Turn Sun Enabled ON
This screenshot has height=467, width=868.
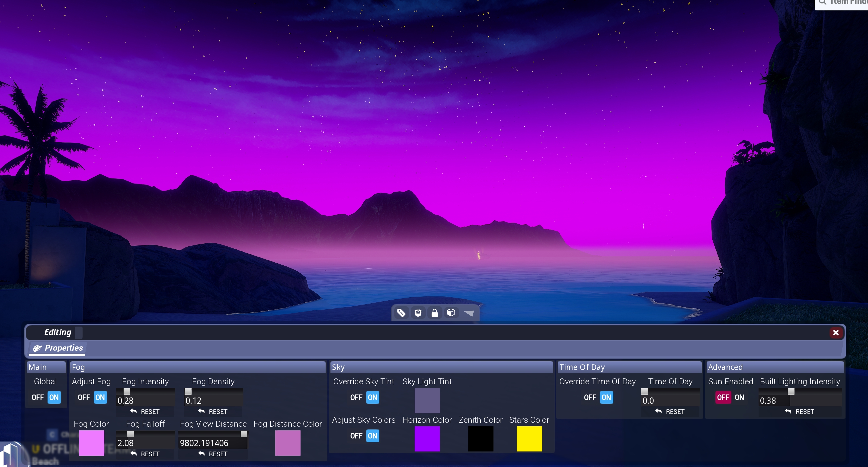(x=739, y=397)
